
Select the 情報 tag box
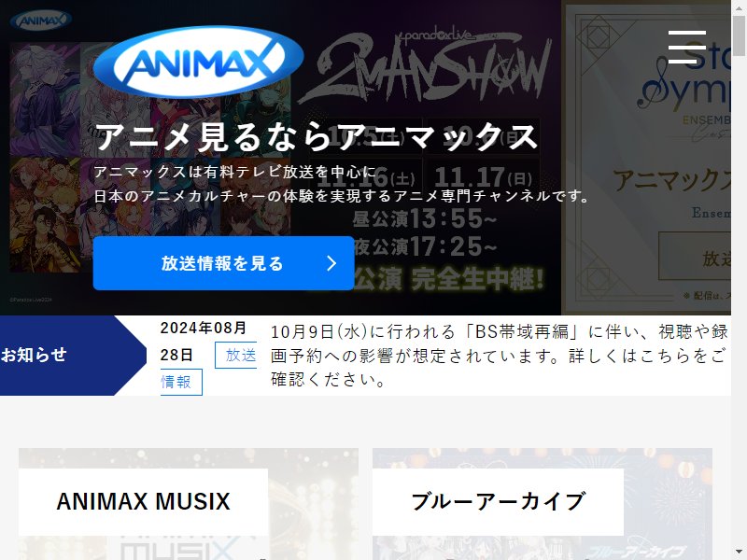[x=181, y=382]
